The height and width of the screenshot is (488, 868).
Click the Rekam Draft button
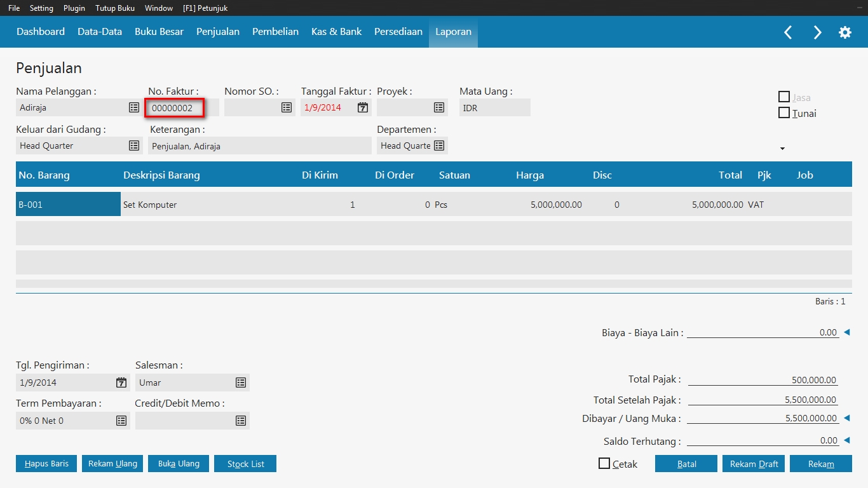tap(754, 464)
